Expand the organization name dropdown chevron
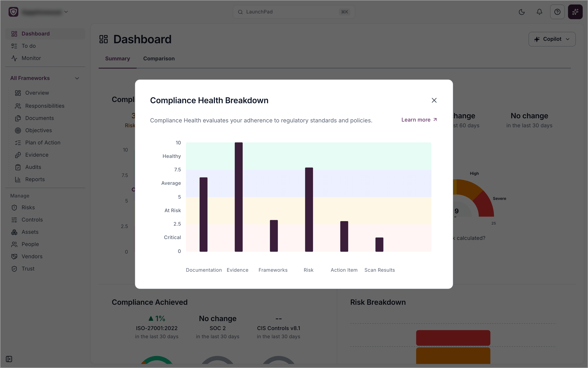This screenshot has height=368, width=588. [66, 12]
